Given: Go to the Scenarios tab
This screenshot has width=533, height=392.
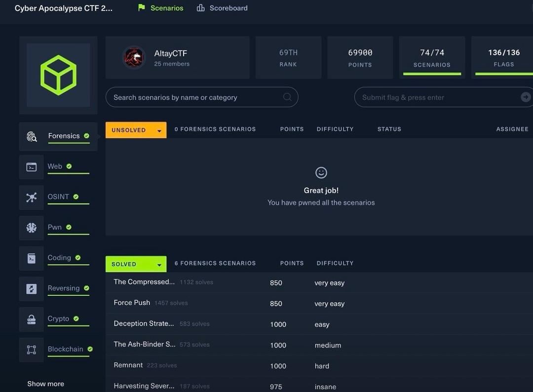Looking at the screenshot, I should coord(161,8).
